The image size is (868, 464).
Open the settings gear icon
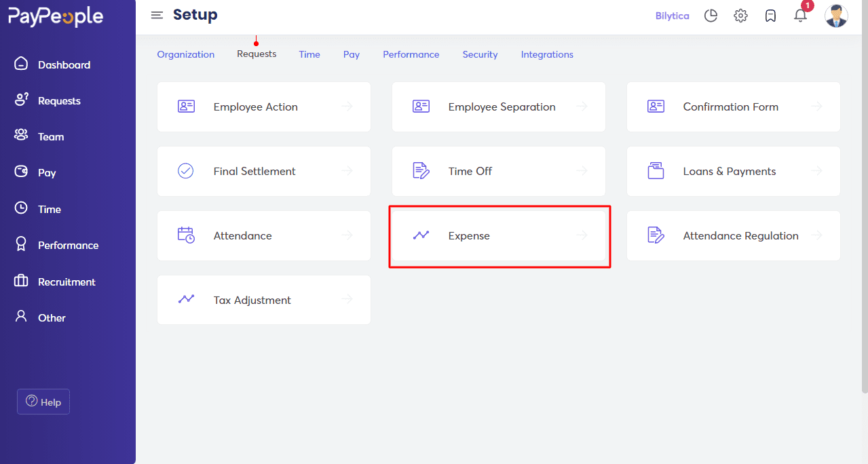point(740,16)
